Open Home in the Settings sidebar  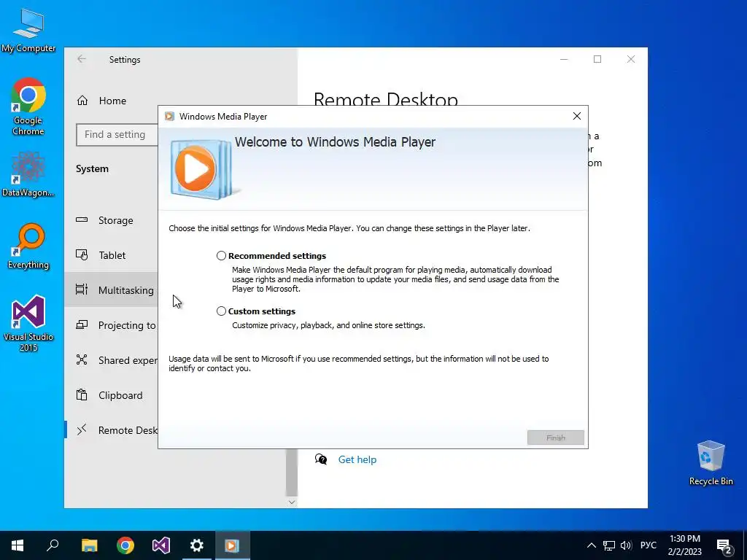click(112, 101)
